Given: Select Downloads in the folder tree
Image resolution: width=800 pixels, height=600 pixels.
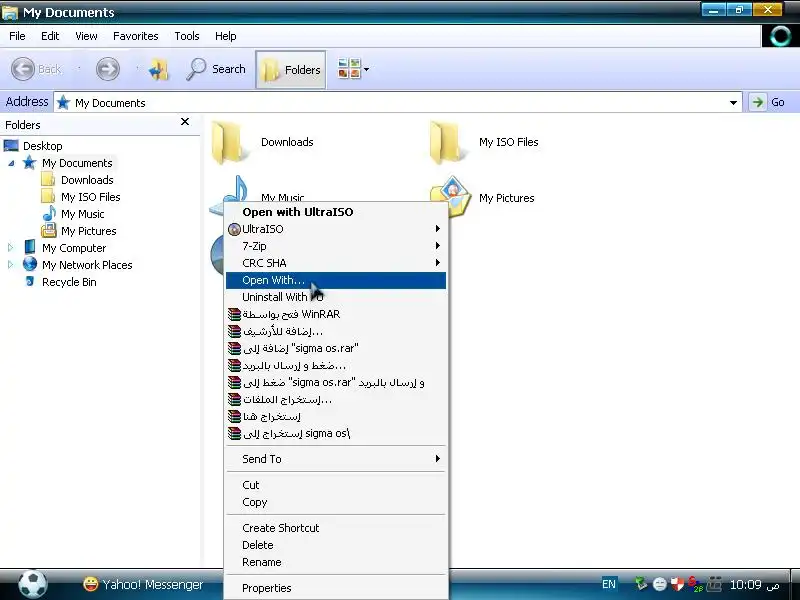Looking at the screenshot, I should (87, 180).
